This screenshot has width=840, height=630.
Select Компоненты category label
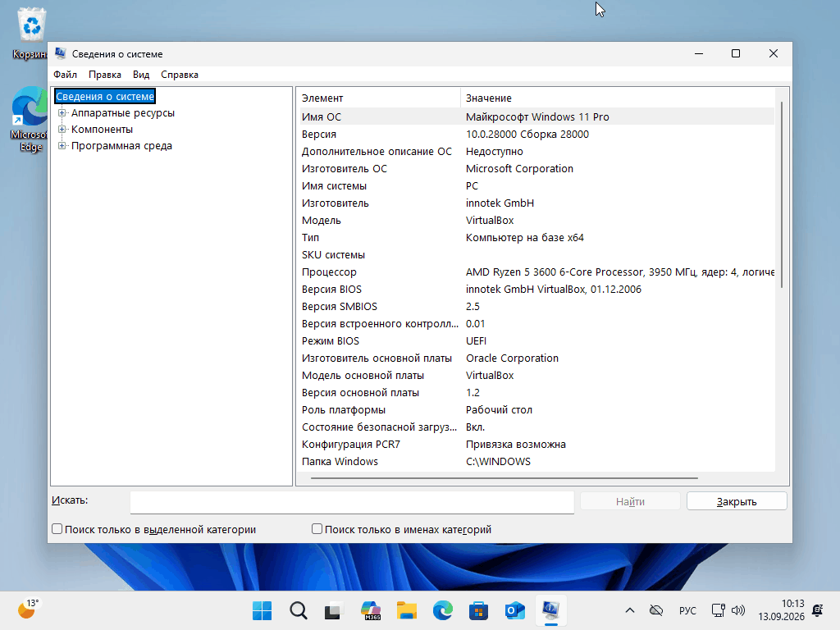[102, 130]
